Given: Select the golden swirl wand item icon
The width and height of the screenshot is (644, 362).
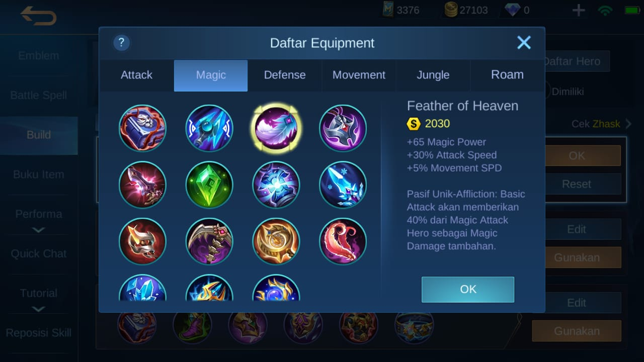Looking at the screenshot, I should (276, 241).
